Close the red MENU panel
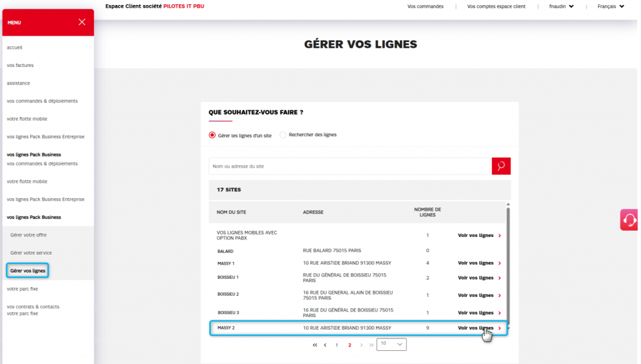The image size is (641, 364). tap(82, 22)
